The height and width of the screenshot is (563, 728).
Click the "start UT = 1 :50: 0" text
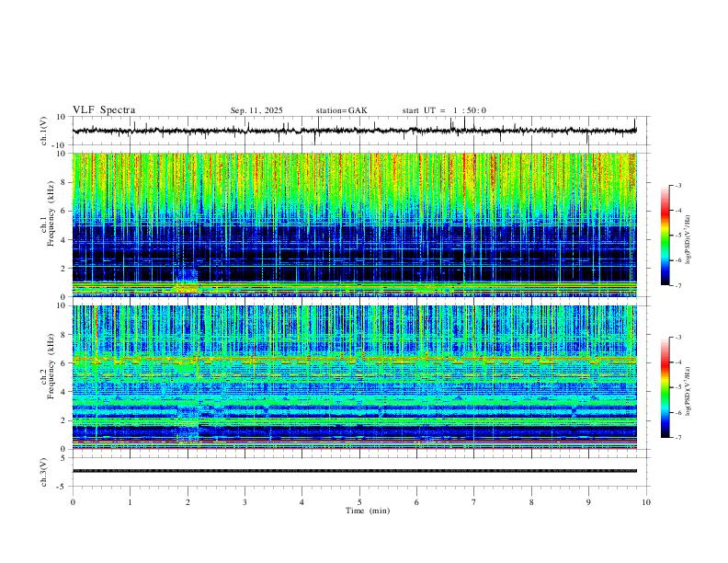(444, 110)
